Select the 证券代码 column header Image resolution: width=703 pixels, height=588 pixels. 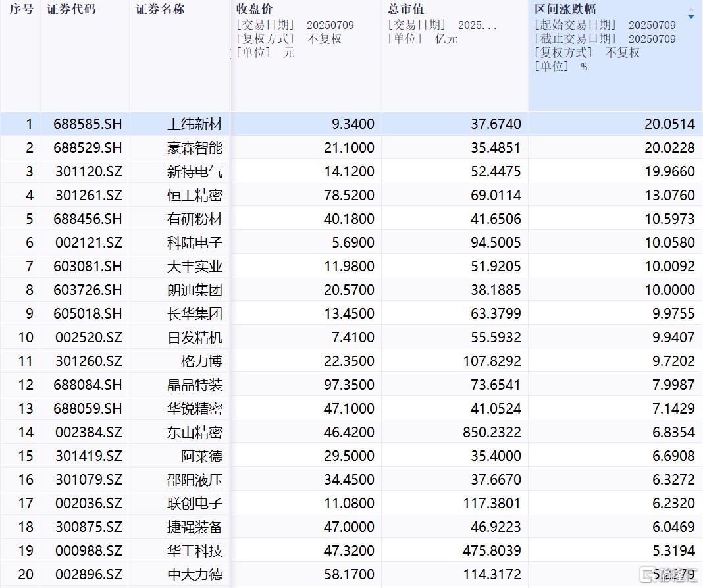[71, 9]
